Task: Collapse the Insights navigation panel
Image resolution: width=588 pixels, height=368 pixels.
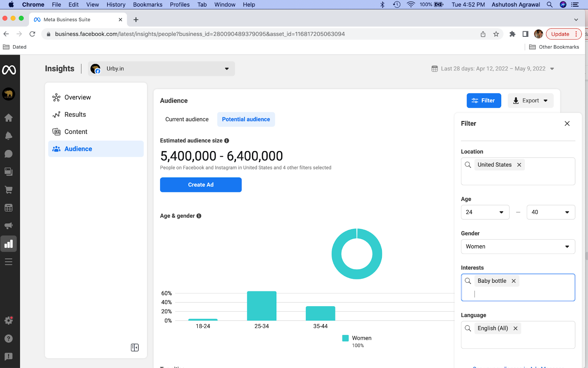Action: click(x=135, y=347)
